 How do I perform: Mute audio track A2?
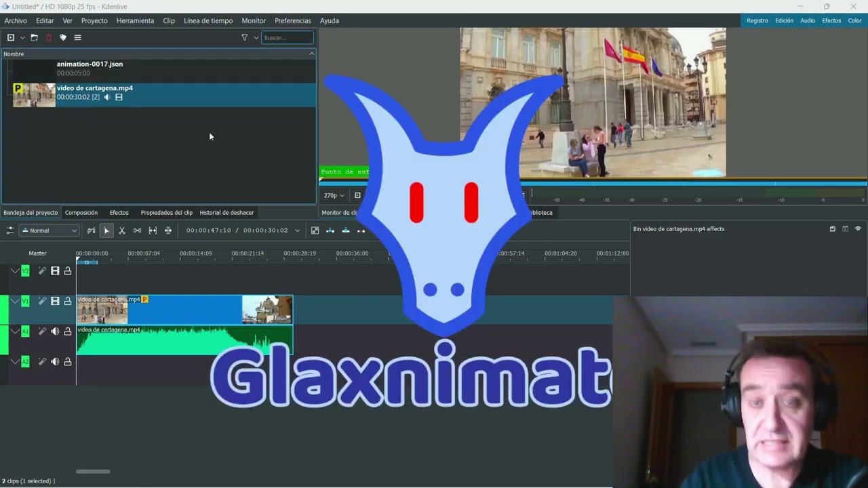pos(55,362)
